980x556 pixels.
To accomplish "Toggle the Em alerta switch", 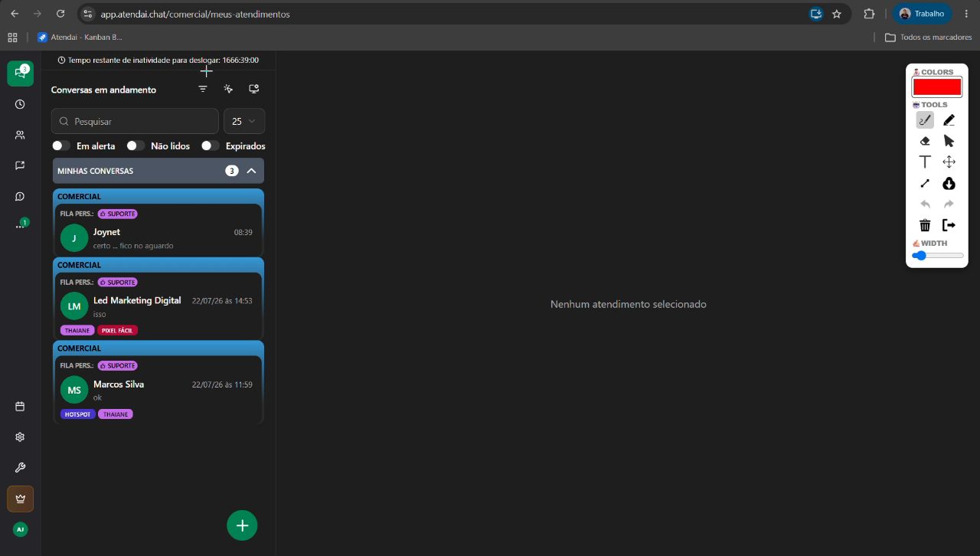I will [61, 146].
